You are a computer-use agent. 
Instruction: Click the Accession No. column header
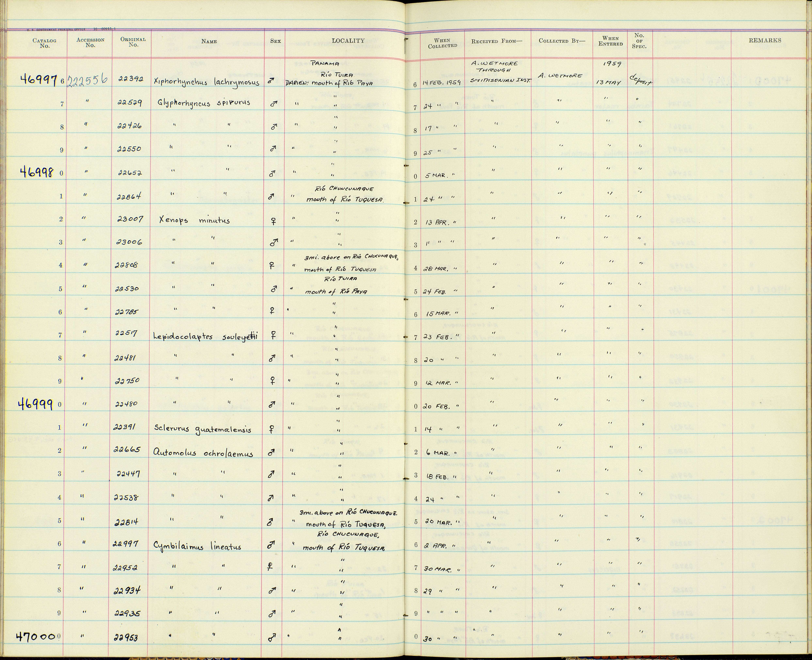pyautogui.click(x=90, y=42)
